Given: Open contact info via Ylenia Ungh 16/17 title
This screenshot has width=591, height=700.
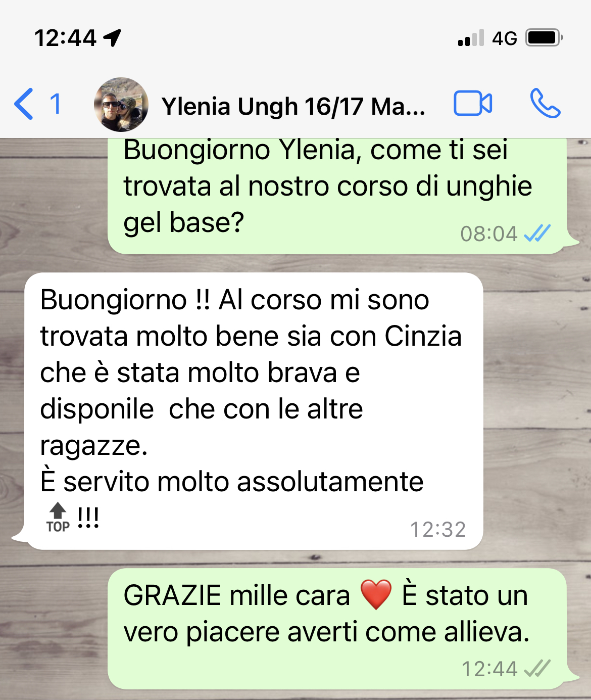Looking at the screenshot, I should (293, 106).
